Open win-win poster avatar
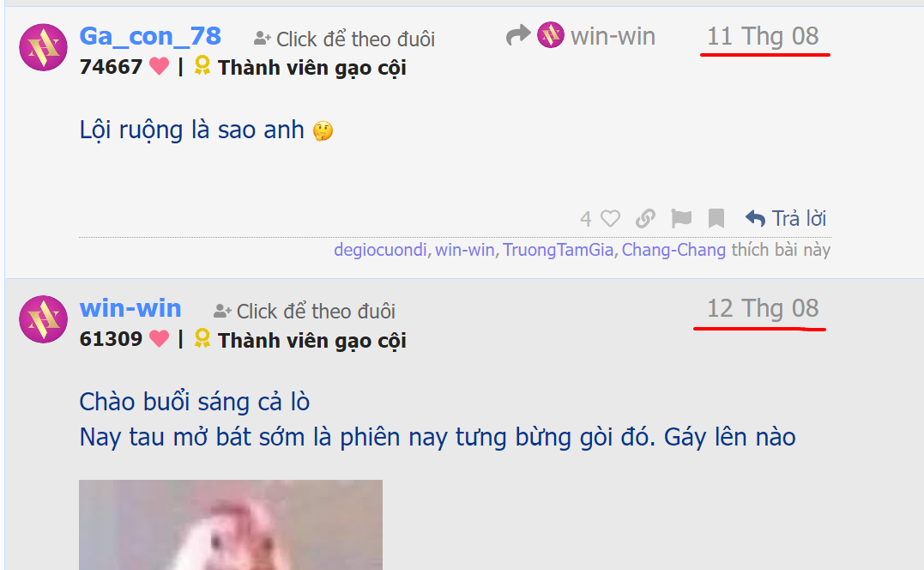Image resolution: width=924 pixels, height=570 pixels. [x=43, y=318]
